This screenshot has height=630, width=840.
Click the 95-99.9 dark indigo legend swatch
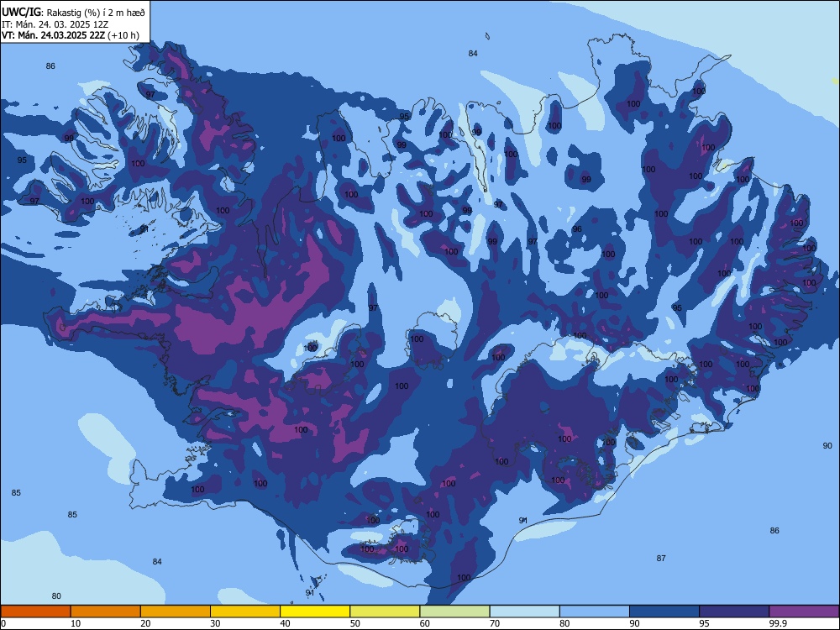coord(734,612)
